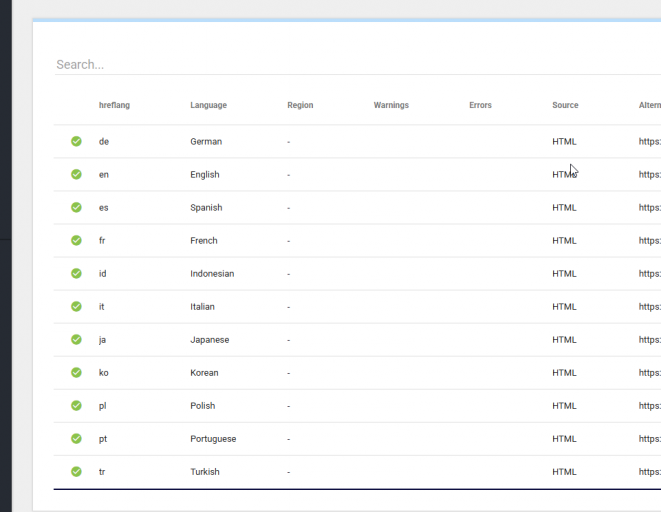This screenshot has height=512, width=661.
Task: Select the 'id' hreflang cell
Action: click(x=102, y=273)
